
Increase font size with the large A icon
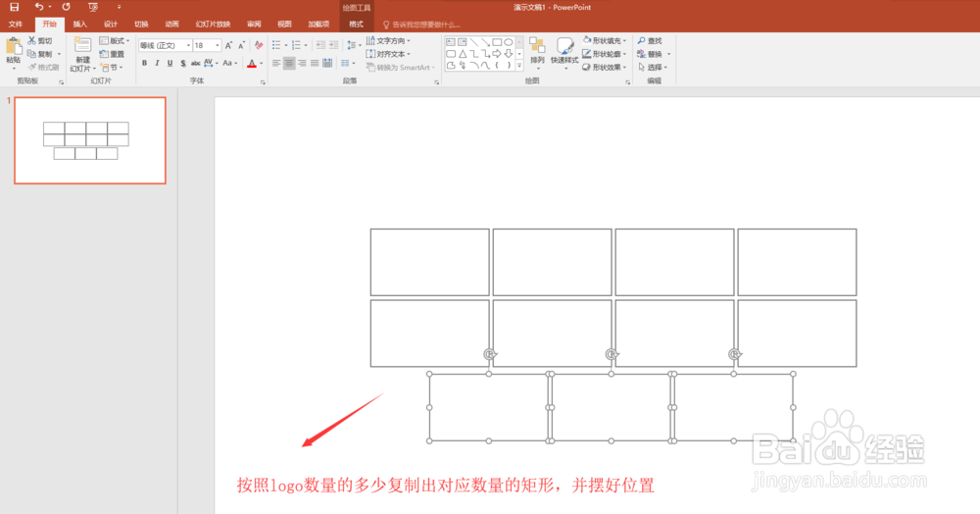click(228, 45)
